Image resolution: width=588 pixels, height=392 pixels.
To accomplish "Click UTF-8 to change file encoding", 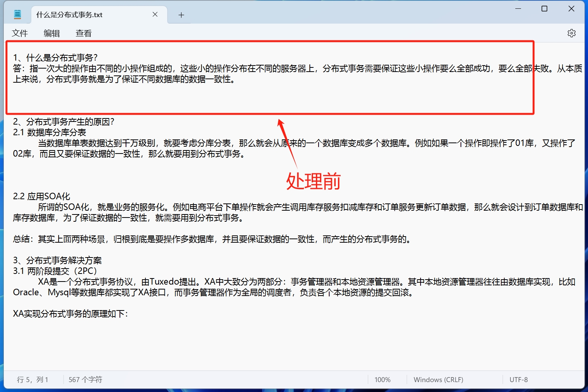I will [x=519, y=379].
